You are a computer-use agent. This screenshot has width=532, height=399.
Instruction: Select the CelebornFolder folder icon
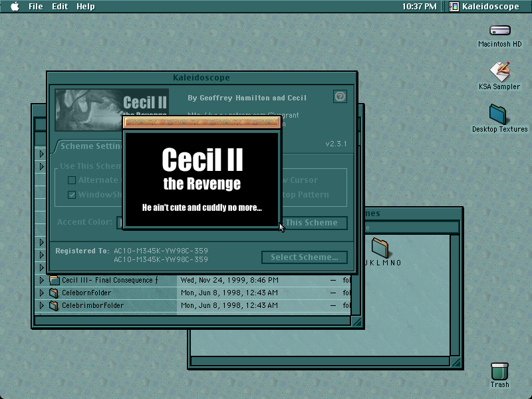[54, 293]
